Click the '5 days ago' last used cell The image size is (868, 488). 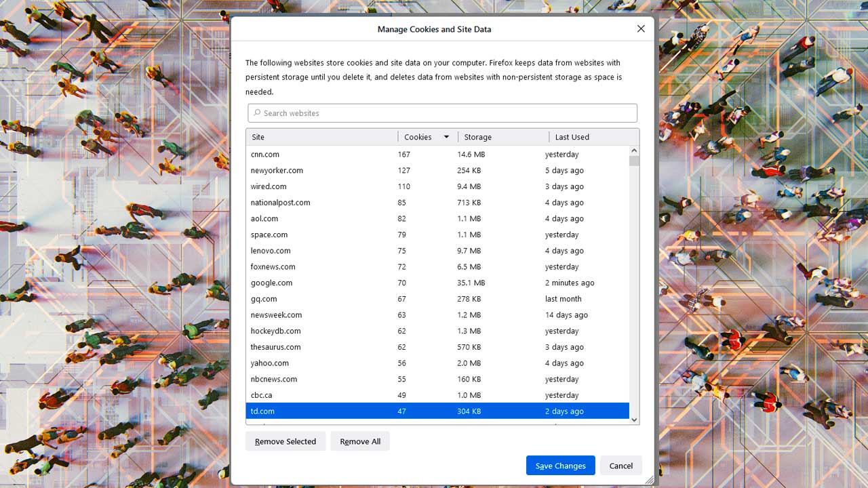pyautogui.click(x=564, y=171)
